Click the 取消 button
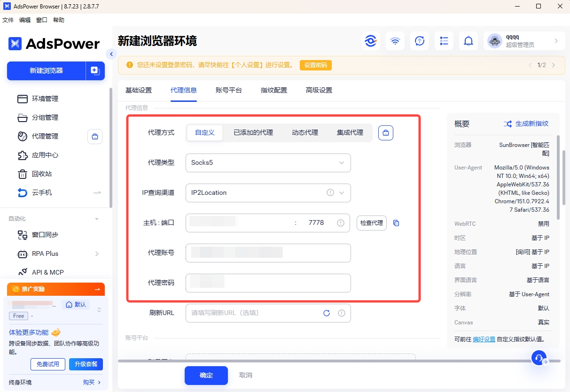 tap(246, 376)
